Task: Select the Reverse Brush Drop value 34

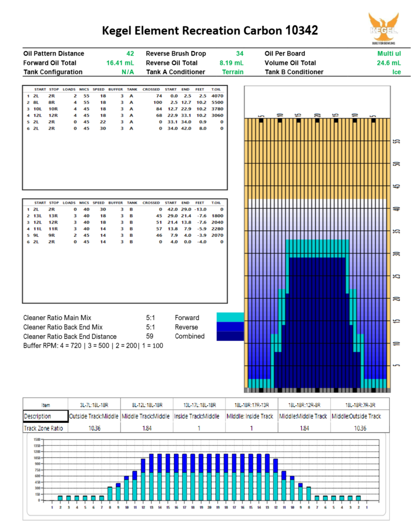Action: (239, 54)
